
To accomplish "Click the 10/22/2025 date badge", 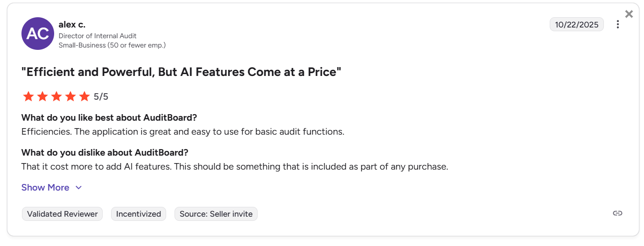I will [x=576, y=25].
